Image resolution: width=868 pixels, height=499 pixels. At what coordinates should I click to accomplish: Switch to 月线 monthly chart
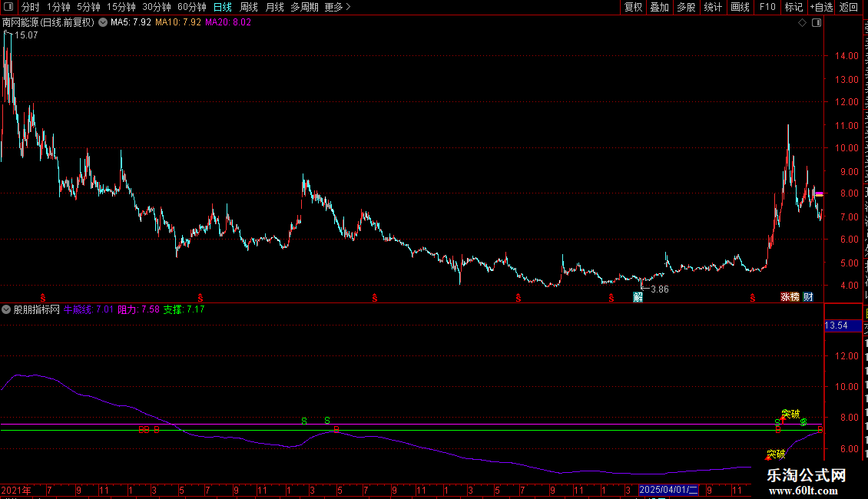click(x=274, y=7)
